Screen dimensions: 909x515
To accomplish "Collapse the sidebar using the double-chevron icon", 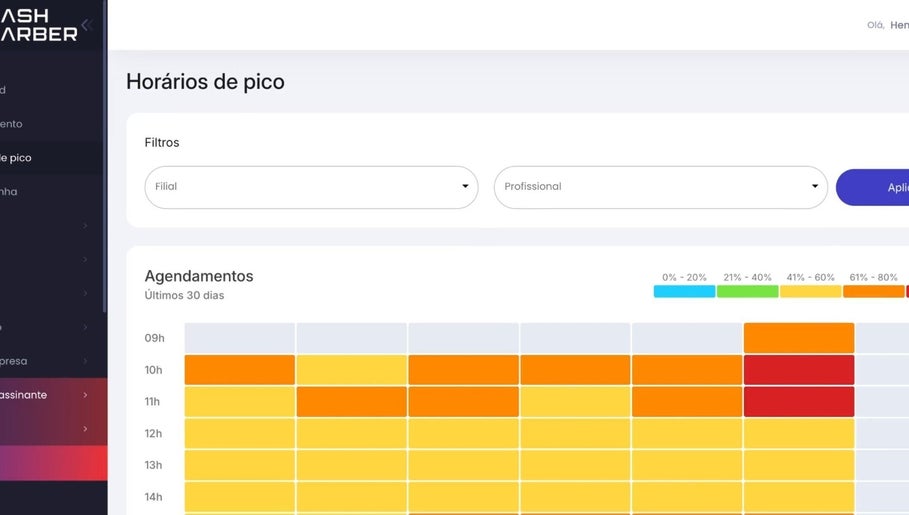I will 86,25.
